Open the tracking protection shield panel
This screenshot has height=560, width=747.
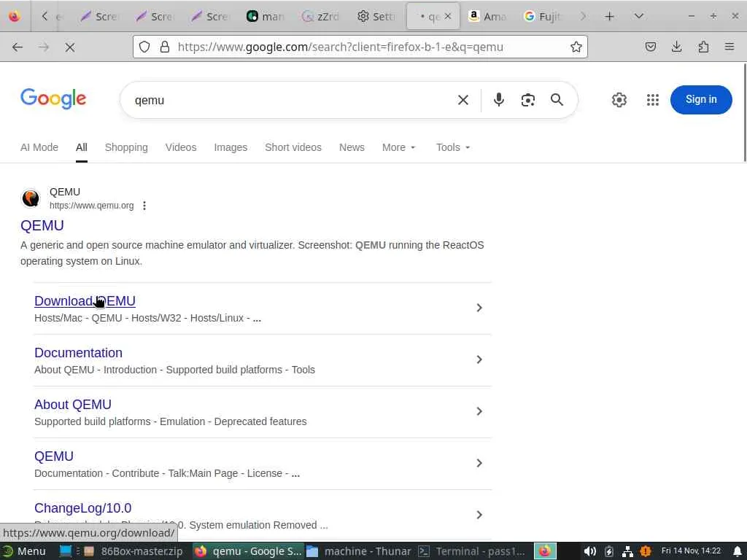point(144,47)
